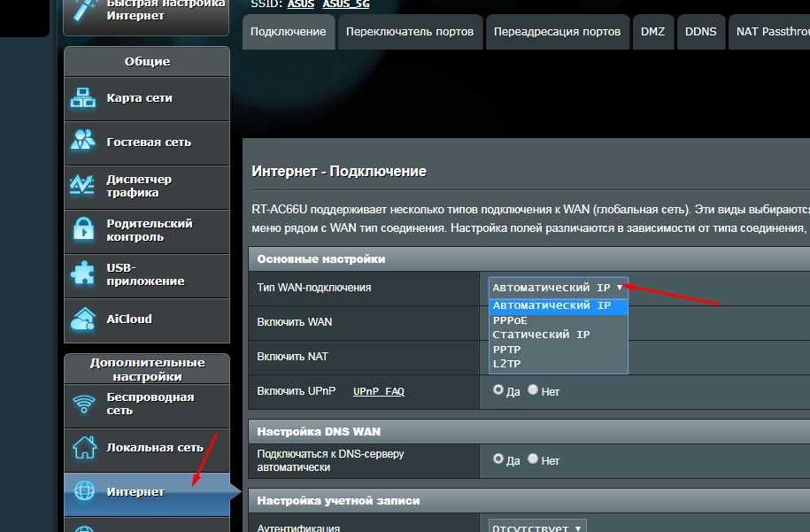Click Дополнительные настройки section header

pos(147,369)
